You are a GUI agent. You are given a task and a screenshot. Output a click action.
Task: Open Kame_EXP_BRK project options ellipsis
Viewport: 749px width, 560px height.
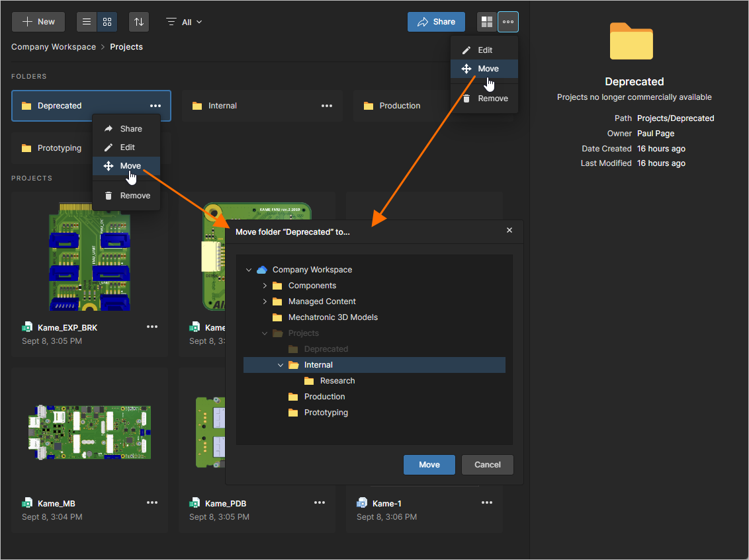(152, 327)
